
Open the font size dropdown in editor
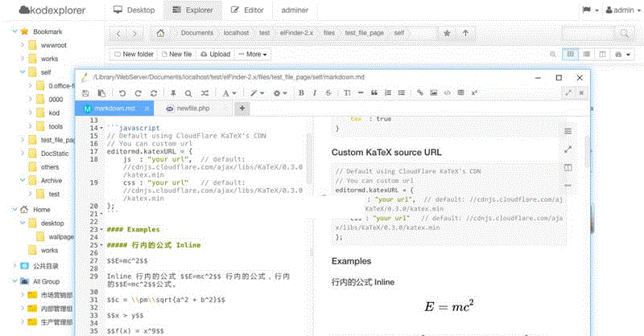pyautogui.click(x=229, y=93)
